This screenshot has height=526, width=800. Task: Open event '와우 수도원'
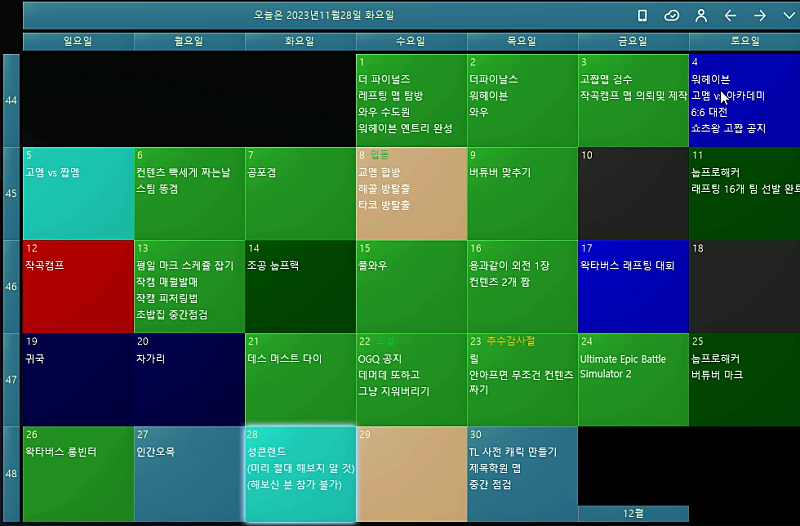384,112
